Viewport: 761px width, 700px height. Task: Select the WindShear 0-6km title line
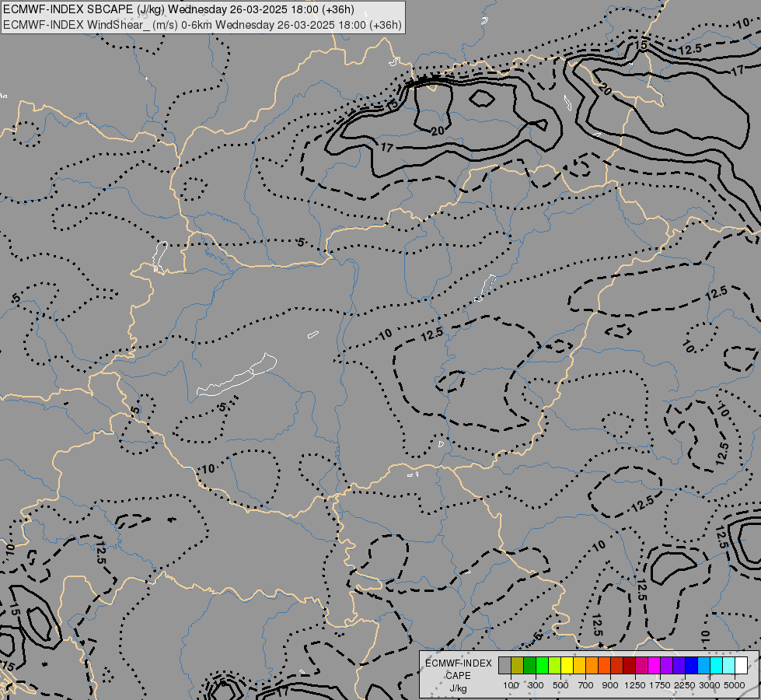(x=202, y=24)
